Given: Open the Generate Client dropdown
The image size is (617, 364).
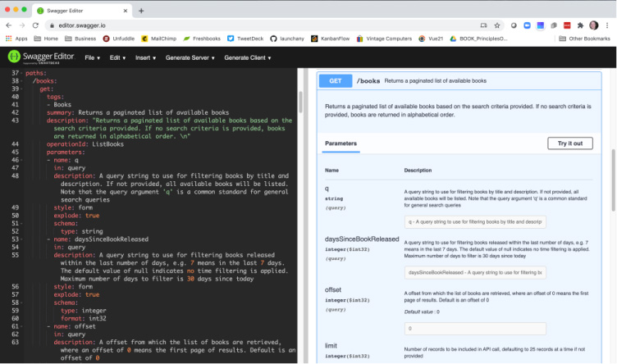Looking at the screenshot, I should [x=249, y=57].
